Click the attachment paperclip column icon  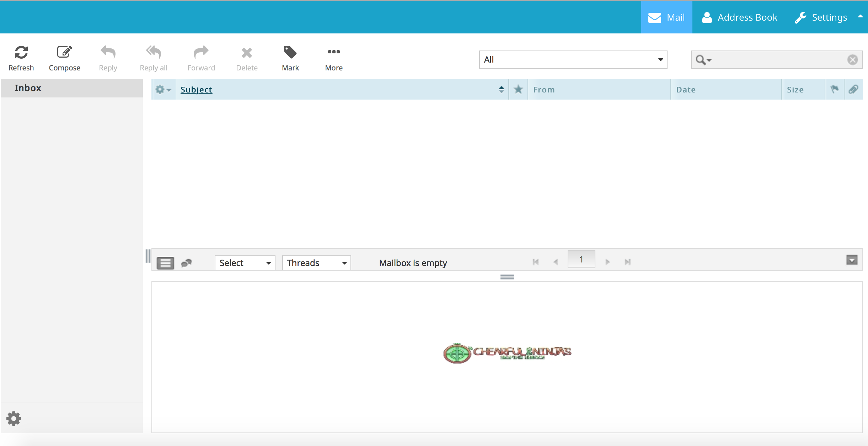point(853,89)
